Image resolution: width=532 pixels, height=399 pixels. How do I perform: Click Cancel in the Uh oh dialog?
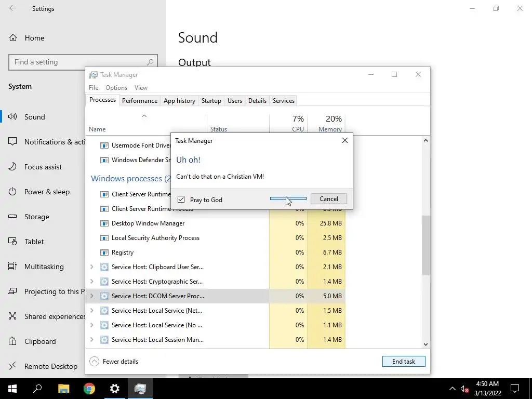pyautogui.click(x=329, y=199)
